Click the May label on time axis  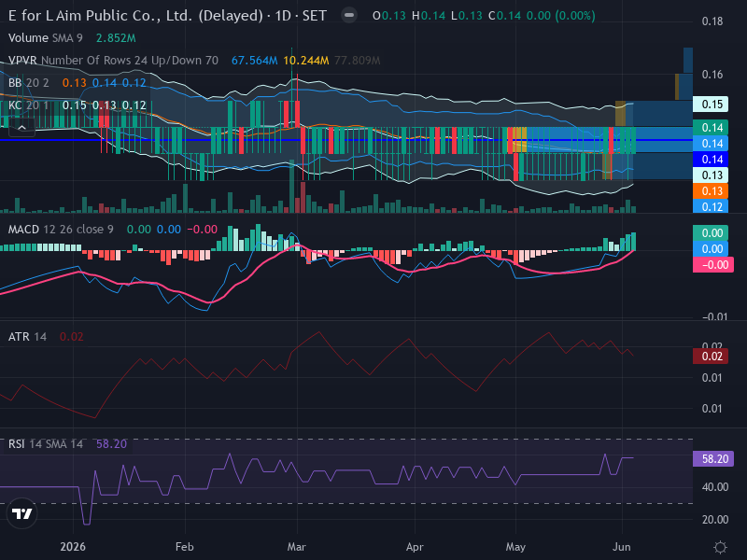point(515,547)
